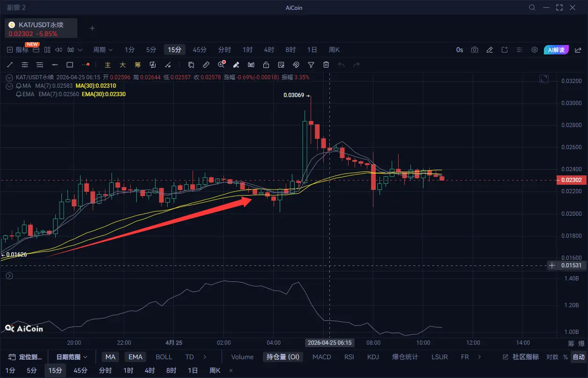Close the bottom timeframe bar with ×
Screen dimensions: 588x378
coord(231,370)
